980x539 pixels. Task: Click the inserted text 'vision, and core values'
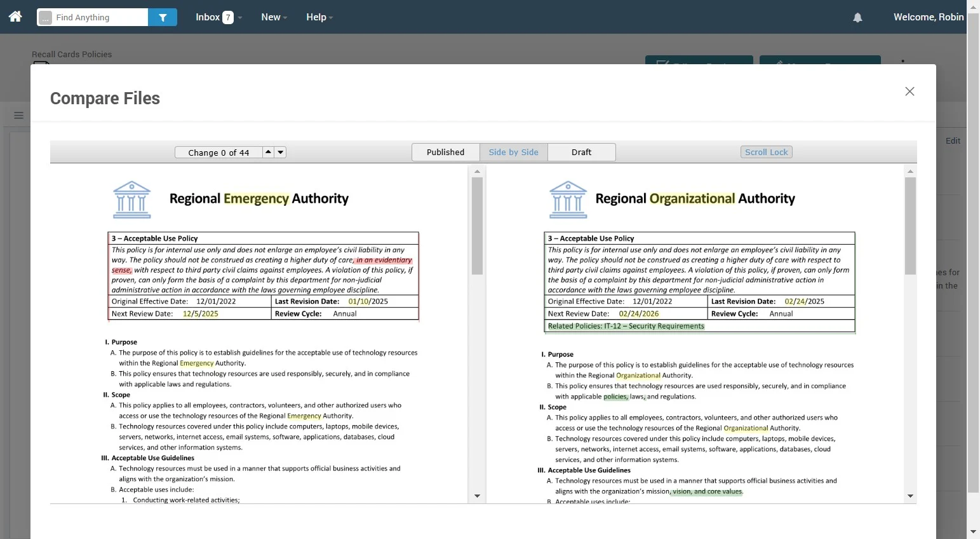point(707,491)
